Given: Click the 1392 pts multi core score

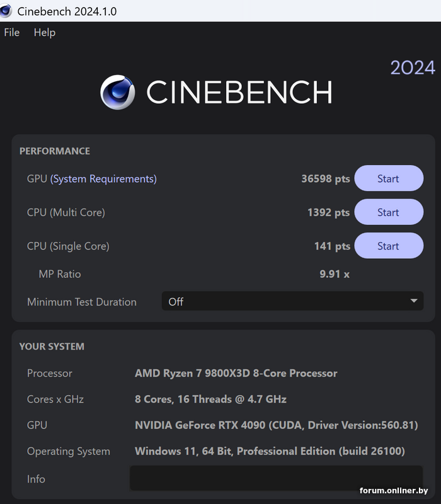Looking at the screenshot, I should tap(328, 212).
